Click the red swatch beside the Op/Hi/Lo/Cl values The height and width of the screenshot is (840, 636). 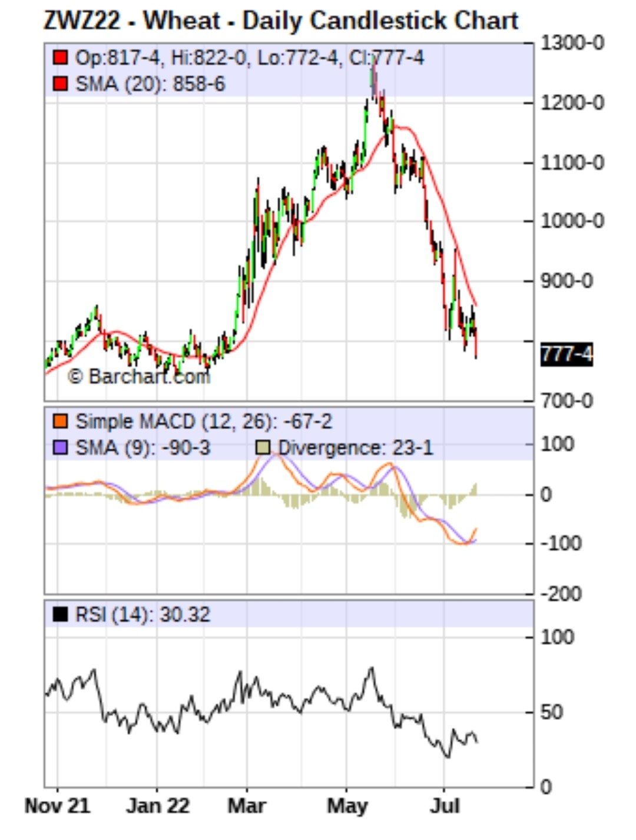(60, 58)
